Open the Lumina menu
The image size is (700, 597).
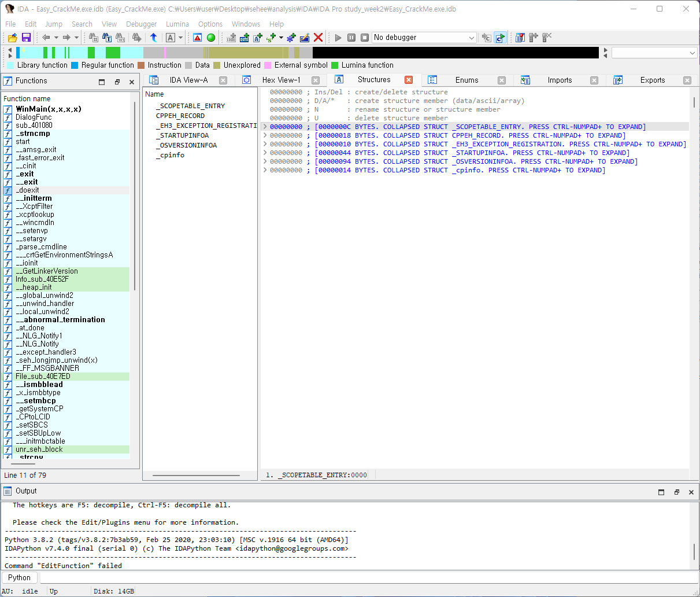coord(177,24)
